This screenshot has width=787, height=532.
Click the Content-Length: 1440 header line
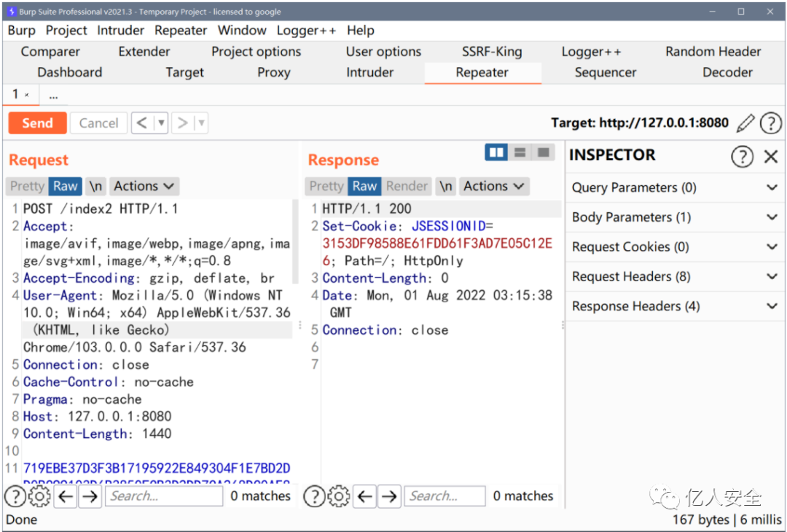pos(98,434)
